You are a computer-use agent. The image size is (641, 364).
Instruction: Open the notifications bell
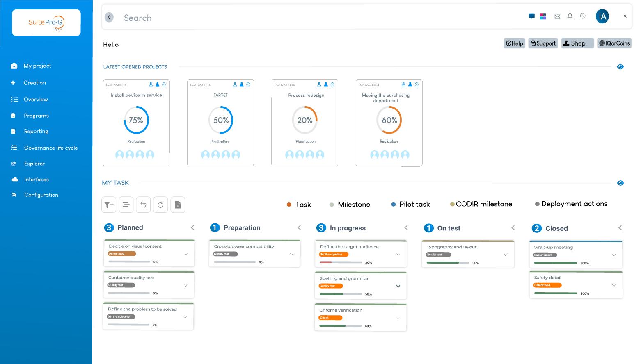pyautogui.click(x=570, y=16)
